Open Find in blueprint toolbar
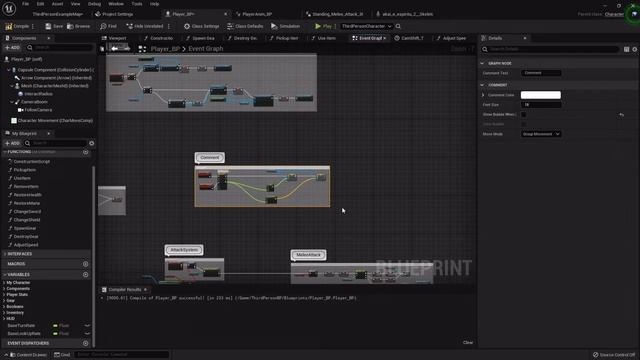640x360 pixels. tap(108, 26)
